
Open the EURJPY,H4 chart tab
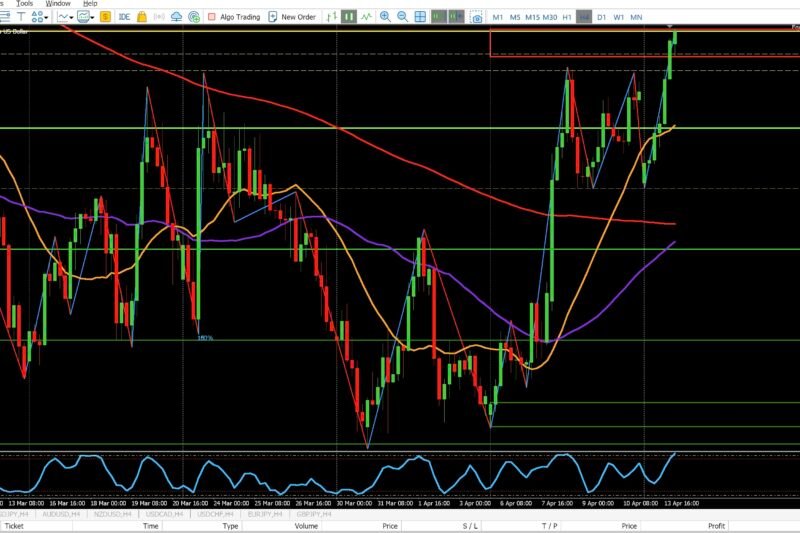pos(265,514)
